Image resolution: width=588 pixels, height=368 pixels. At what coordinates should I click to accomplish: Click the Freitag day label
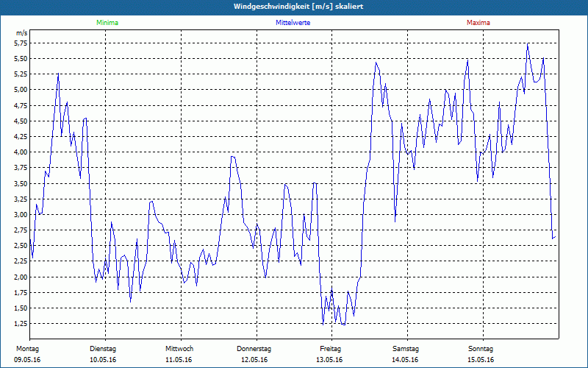click(x=330, y=349)
